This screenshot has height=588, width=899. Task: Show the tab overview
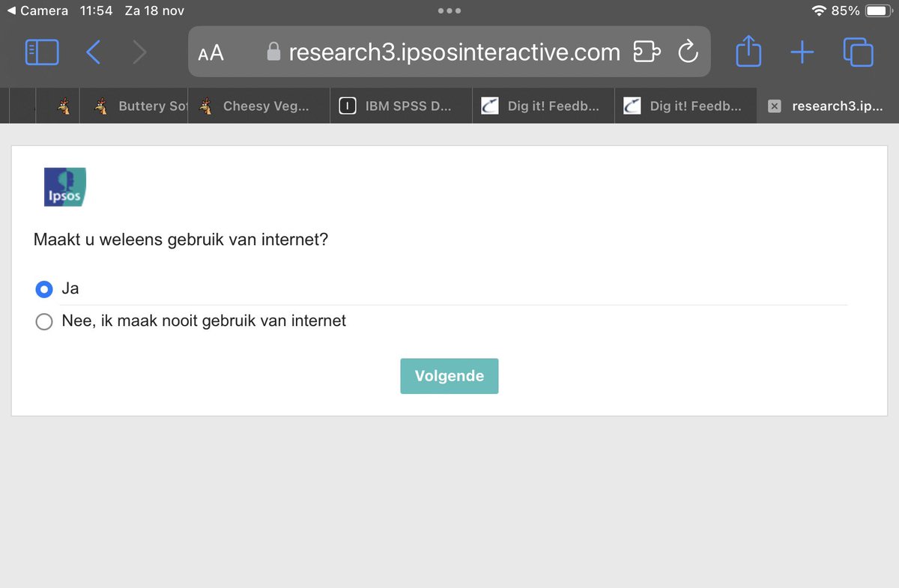[859, 52]
